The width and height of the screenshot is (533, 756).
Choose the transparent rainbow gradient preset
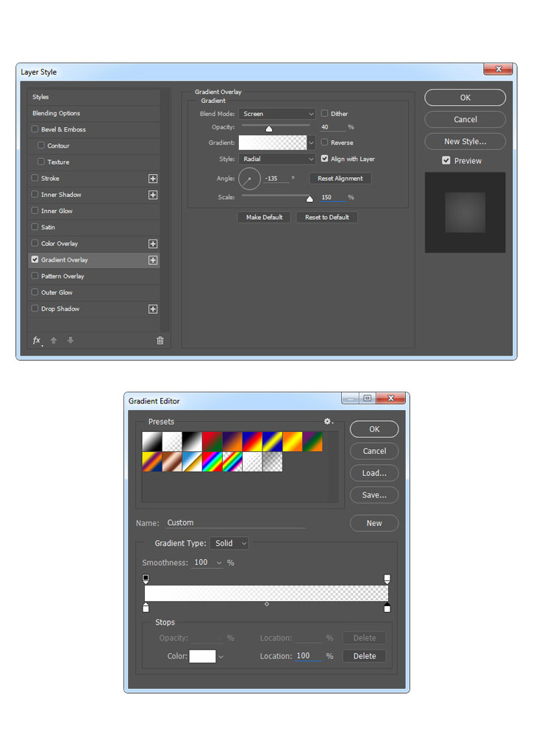click(x=232, y=462)
